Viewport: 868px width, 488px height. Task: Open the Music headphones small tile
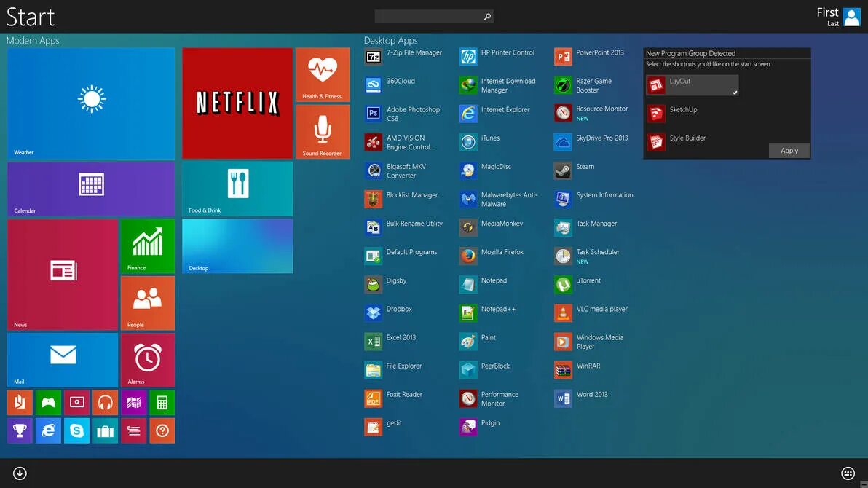tap(105, 403)
